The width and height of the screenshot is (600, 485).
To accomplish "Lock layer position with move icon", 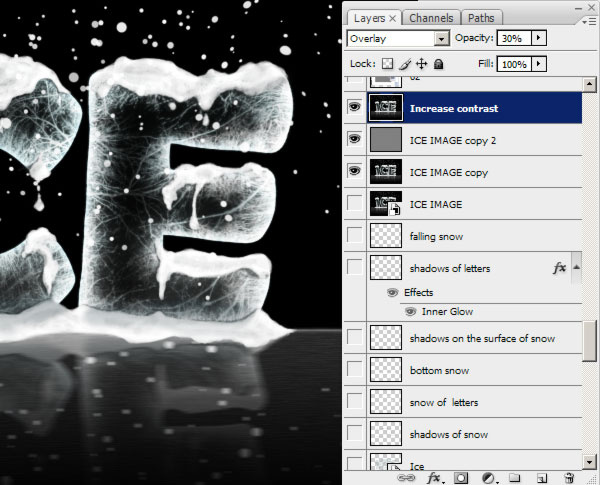I will click(422, 64).
